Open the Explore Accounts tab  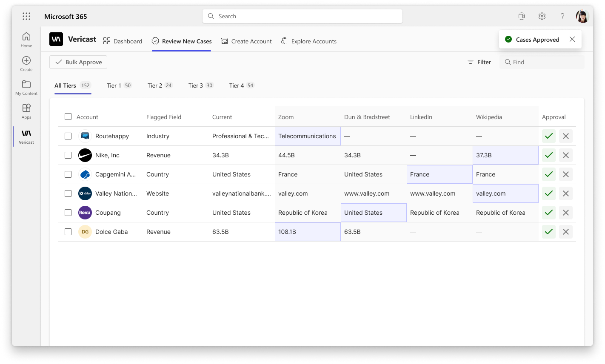(x=309, y=41)
